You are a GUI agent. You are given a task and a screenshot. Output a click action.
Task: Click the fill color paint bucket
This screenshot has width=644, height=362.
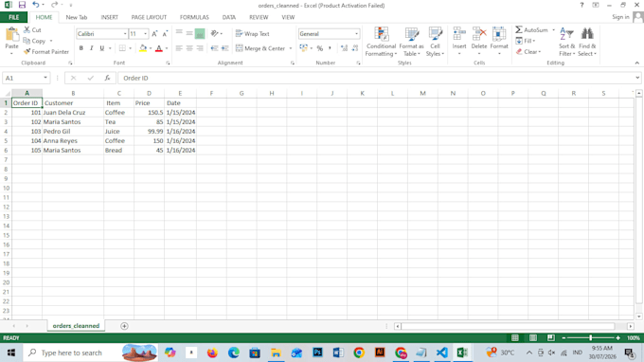click(x=143, y=48)
